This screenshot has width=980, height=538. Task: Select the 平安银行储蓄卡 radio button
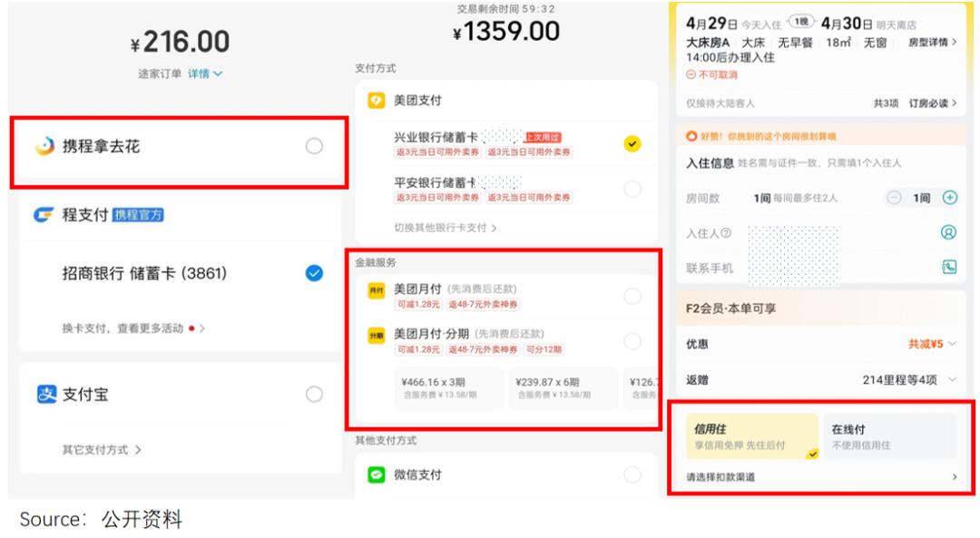632,188
